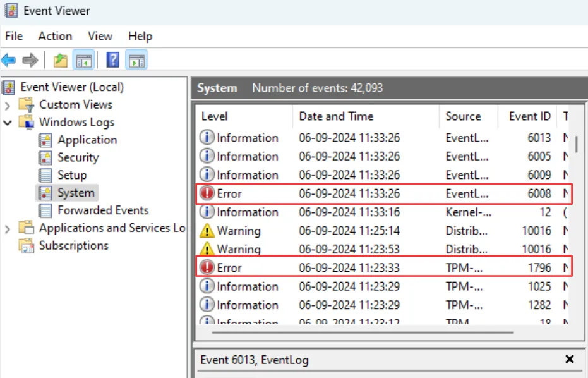Click the Applications and Services Logs folder icon
The height and width of the screenshot is (378, 588).
pos(27,228)
